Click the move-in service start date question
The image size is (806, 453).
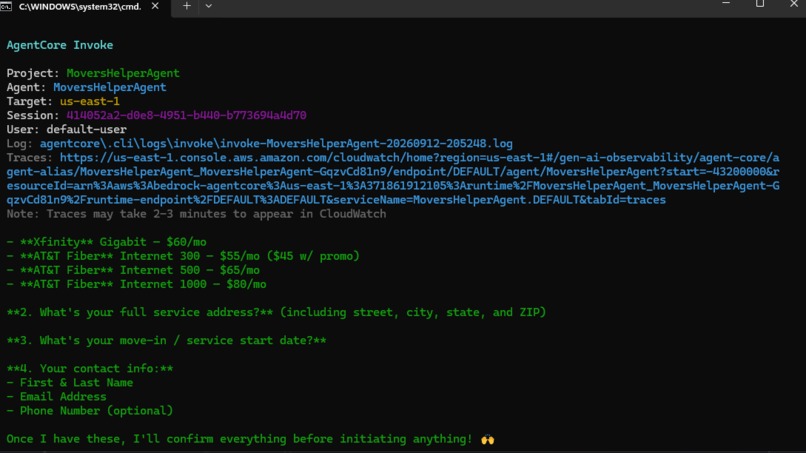click(167, 340)
